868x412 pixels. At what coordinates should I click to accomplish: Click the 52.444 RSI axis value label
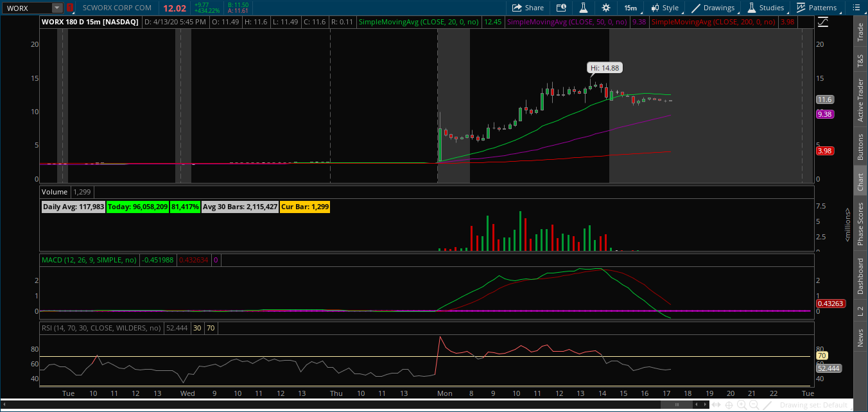[828, 368]
